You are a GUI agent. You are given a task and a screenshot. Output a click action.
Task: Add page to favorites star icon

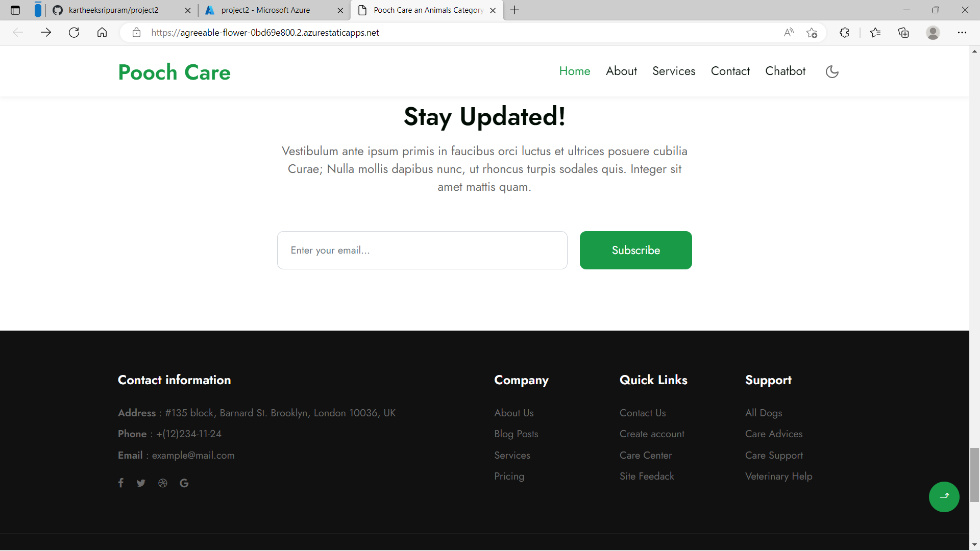click(812, 33)
